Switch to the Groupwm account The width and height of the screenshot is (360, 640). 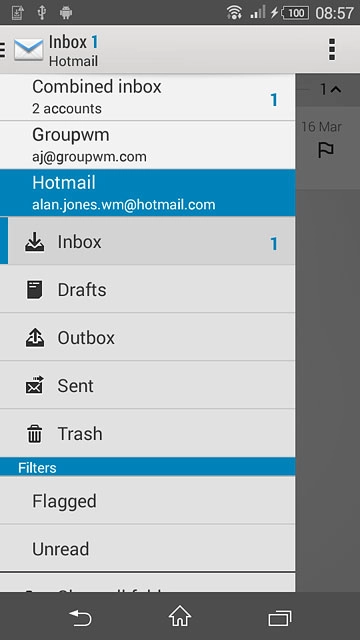[x=147, y=145]
